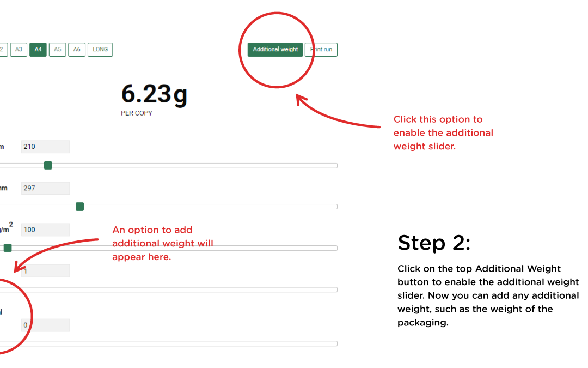Click the paper weight field showing 100
Viewport: 588px width, 368px height.
[x=45, y=230]
